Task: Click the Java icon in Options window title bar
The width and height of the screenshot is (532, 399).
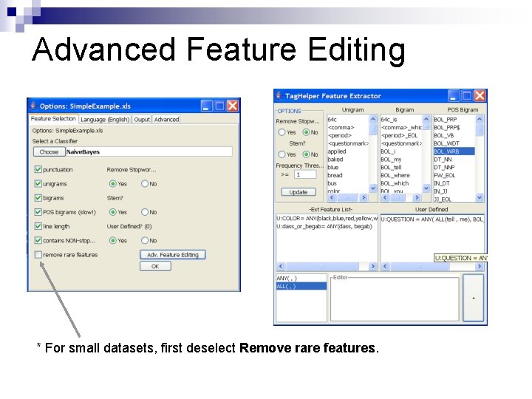Action: tap(33, 106)
